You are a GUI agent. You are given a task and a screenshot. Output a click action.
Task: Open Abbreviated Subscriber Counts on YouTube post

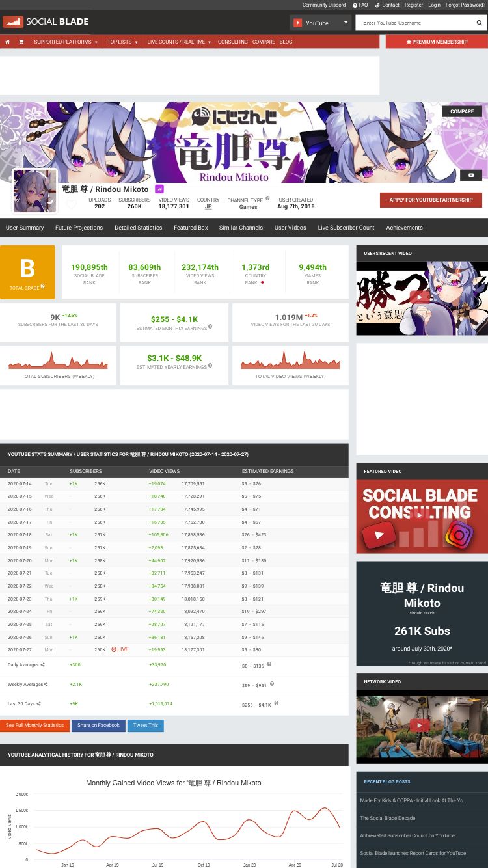(x=407, y=835)
